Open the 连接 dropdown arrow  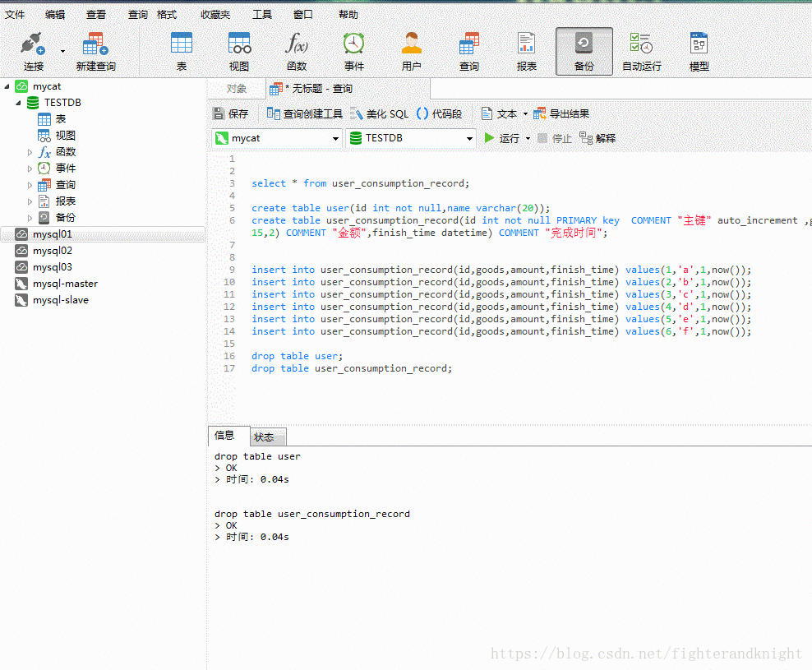pyautogui.click(x=62, y=51)
